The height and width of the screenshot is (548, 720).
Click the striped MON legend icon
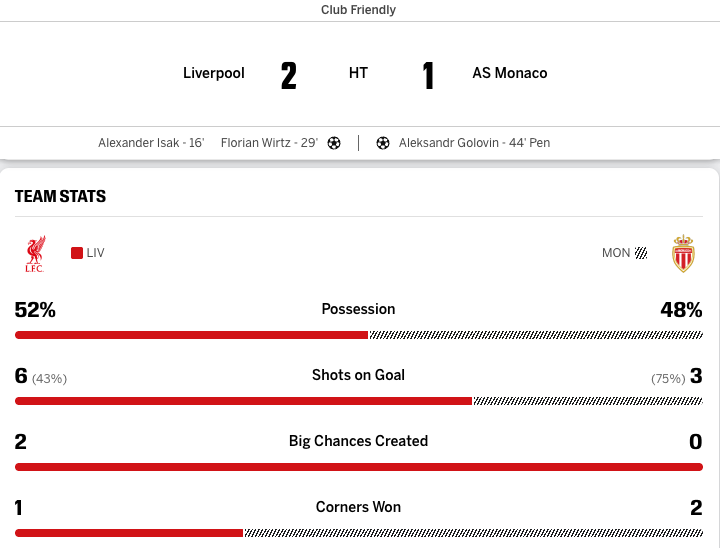pos(641,253)
